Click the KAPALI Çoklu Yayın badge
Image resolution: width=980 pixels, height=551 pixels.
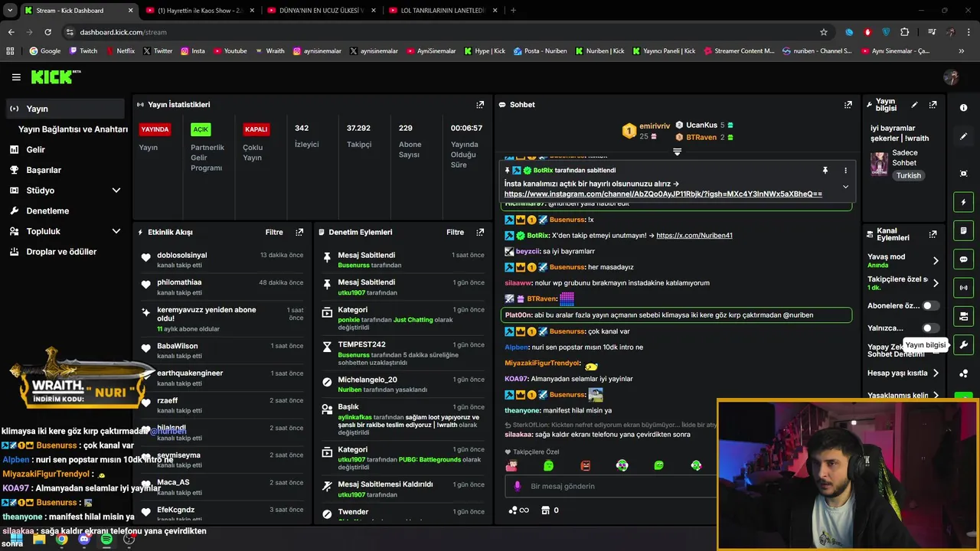pos(256,129)
